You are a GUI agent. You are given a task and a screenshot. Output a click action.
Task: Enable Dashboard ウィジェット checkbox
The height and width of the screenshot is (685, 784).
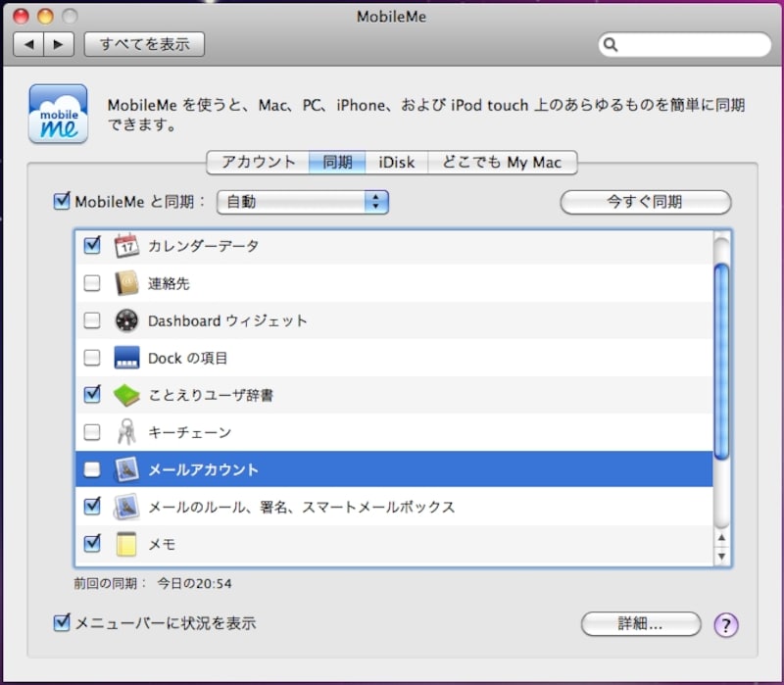coord(92,320)
